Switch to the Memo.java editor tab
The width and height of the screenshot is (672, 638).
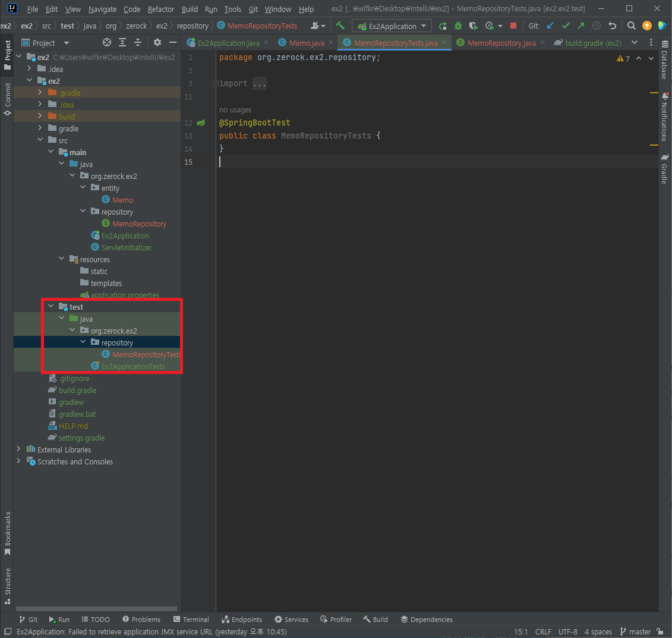[x=307, y=43]
